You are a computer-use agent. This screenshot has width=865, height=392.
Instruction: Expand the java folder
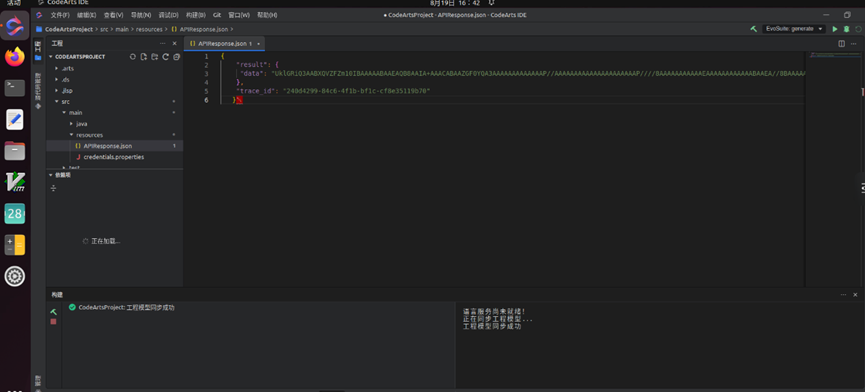pos(71,123)
